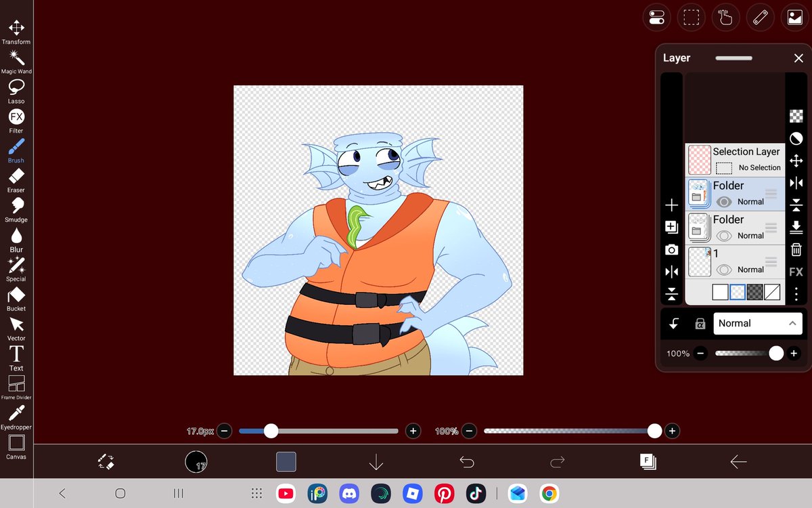
Task: Open Discord from the taskbar
Action: 350,494
